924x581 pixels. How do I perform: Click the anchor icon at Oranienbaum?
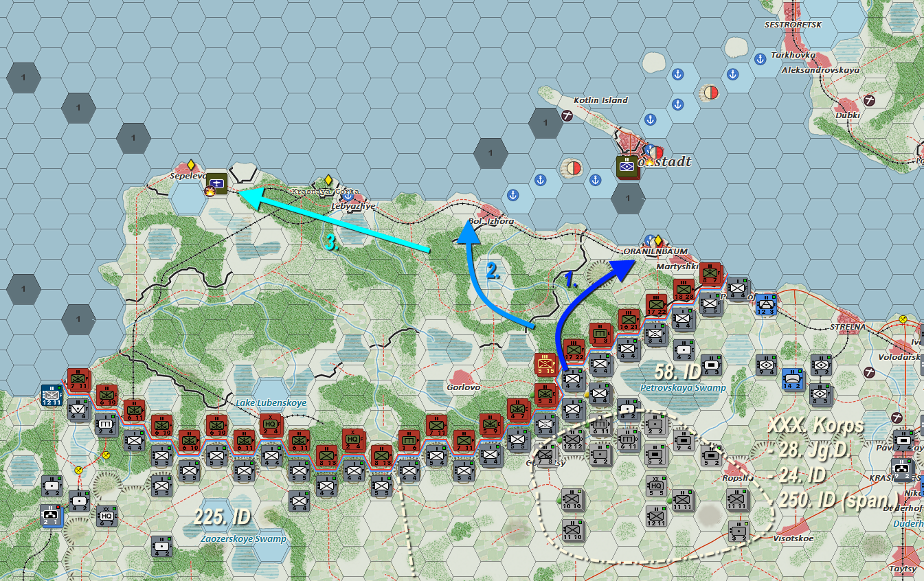pos(649,240)
